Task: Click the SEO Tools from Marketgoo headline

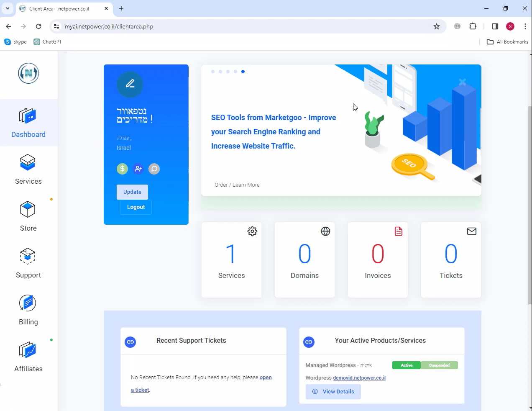Action: (274, 132)
